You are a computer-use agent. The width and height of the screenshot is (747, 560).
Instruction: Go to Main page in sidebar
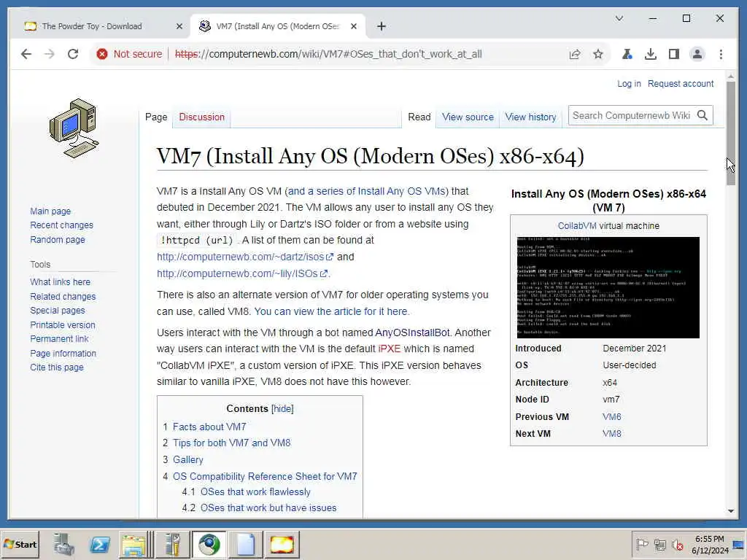point(50,211)
